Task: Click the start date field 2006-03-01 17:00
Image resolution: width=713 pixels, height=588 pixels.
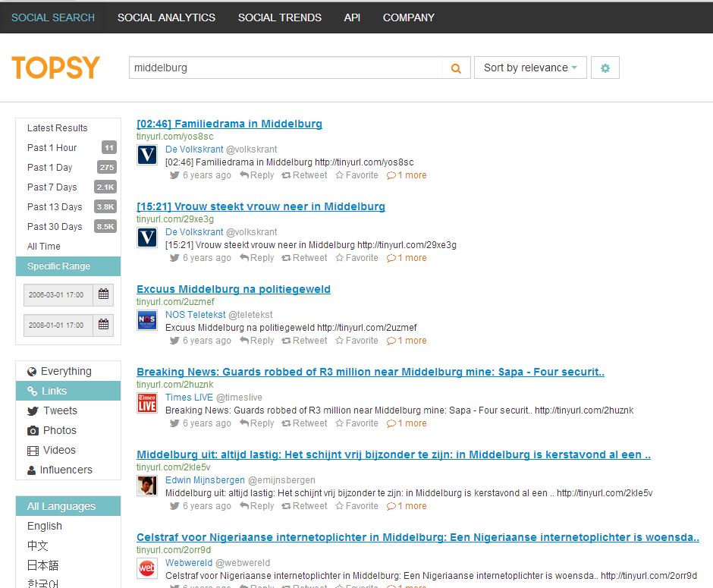Action: [58, 295]
